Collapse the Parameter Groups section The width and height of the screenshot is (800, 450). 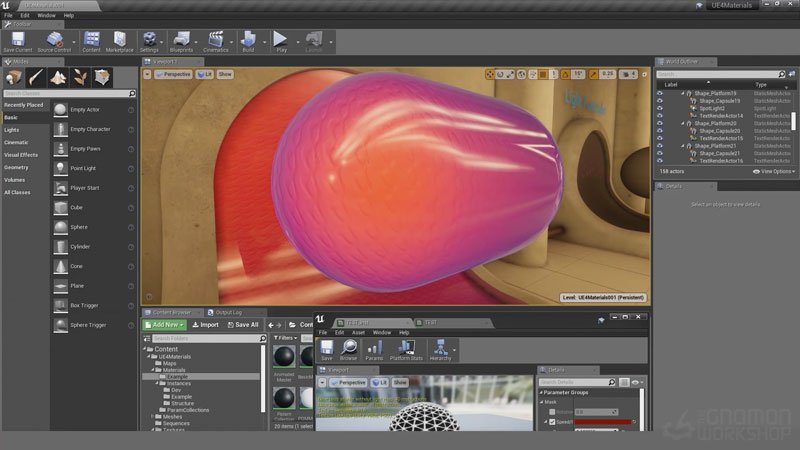click(x=541, y=392)
